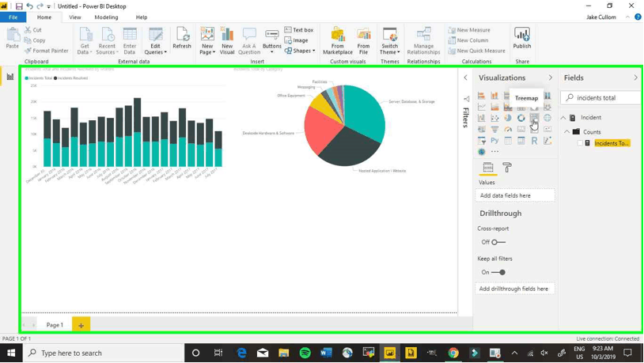Click Manage Relationships
Viewport: 644px width, 363px height.
(x=423, y=41)
